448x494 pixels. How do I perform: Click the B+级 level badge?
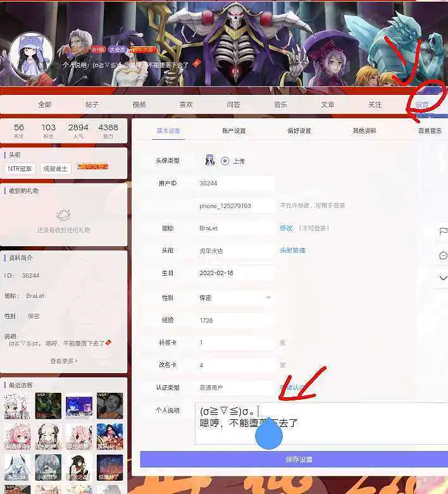point(98,49)
